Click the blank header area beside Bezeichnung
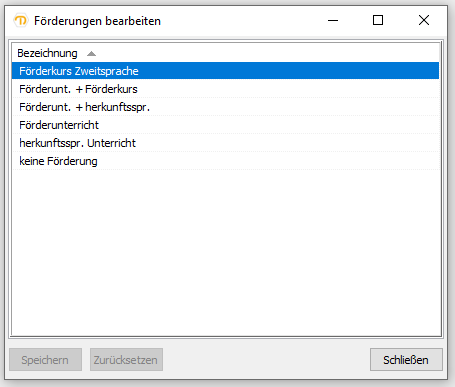455x387 pixels. coord(268,53)
